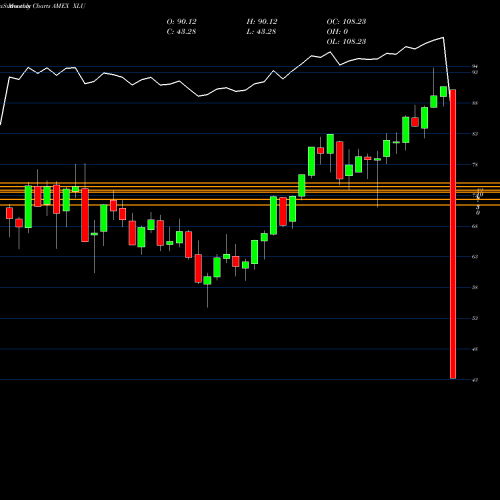Viewport: 500px width, 500px height.
Task: Click the 48 price axis label
Action: (475, 349)
